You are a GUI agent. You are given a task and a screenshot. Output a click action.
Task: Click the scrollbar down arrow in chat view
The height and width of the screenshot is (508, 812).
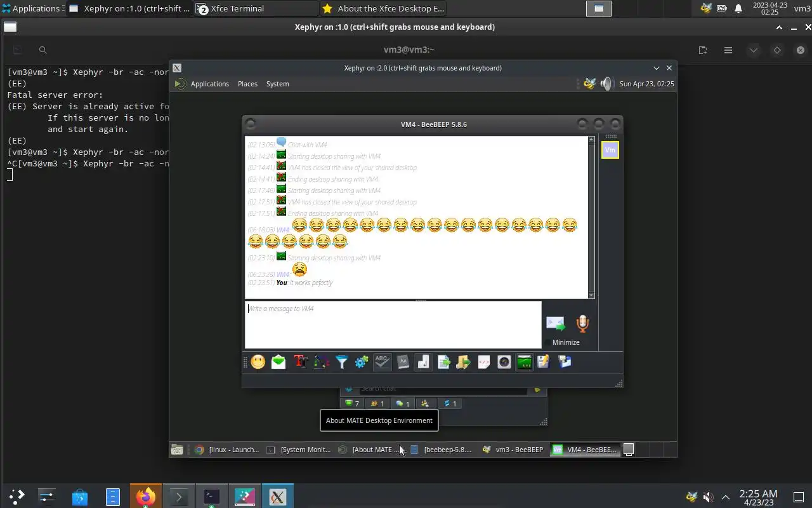click(x=591, y=295)
